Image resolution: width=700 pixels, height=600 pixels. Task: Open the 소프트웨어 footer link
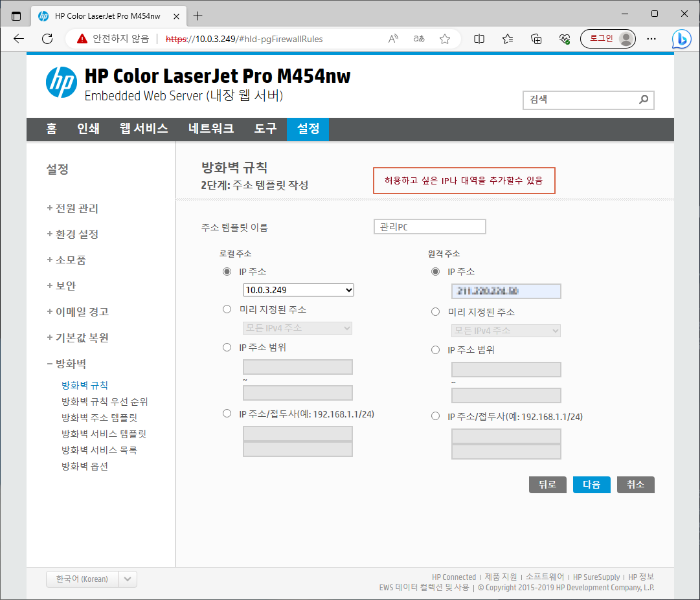tap(545, 577)
